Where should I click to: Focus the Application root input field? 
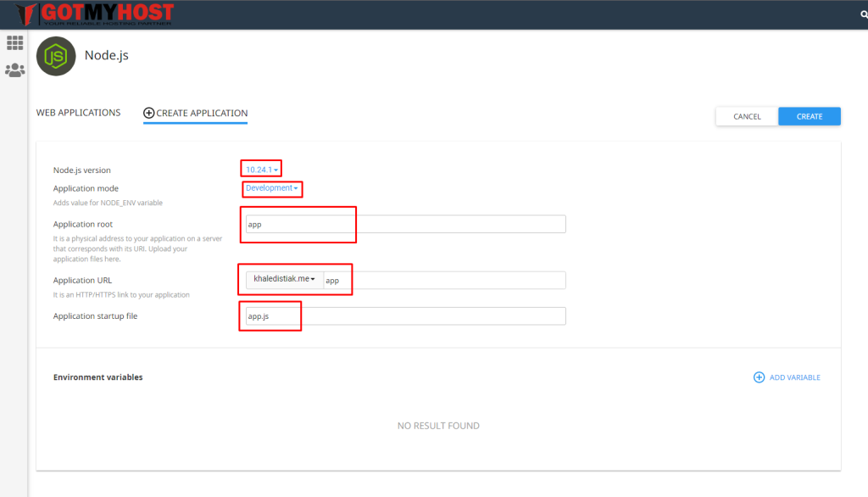405,224
